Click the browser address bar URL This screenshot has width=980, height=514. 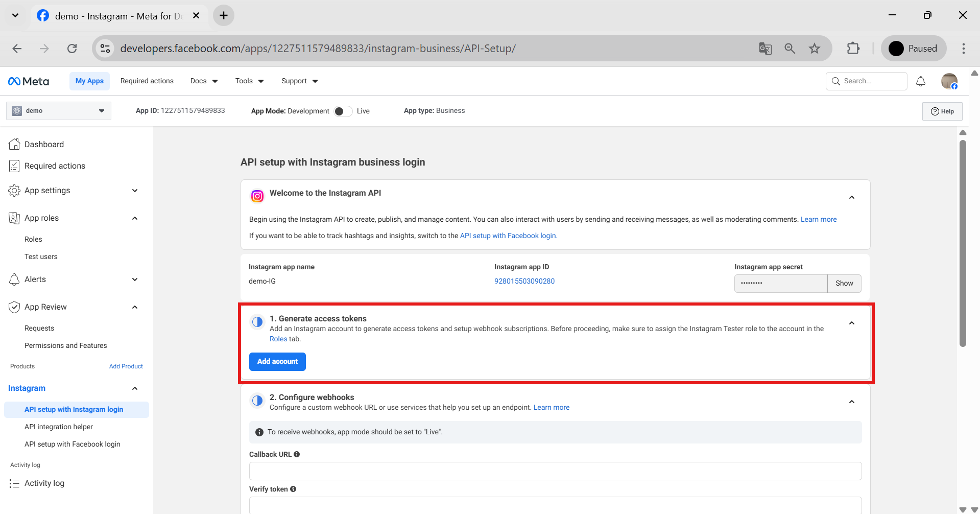(x=318, y=49)
